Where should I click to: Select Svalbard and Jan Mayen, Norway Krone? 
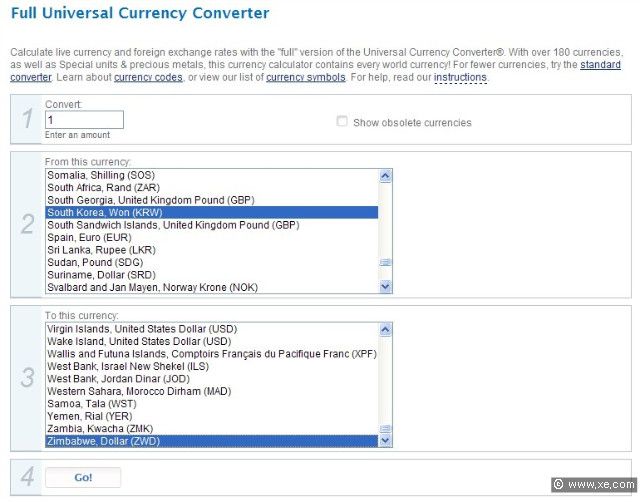[x=211, y=287]
